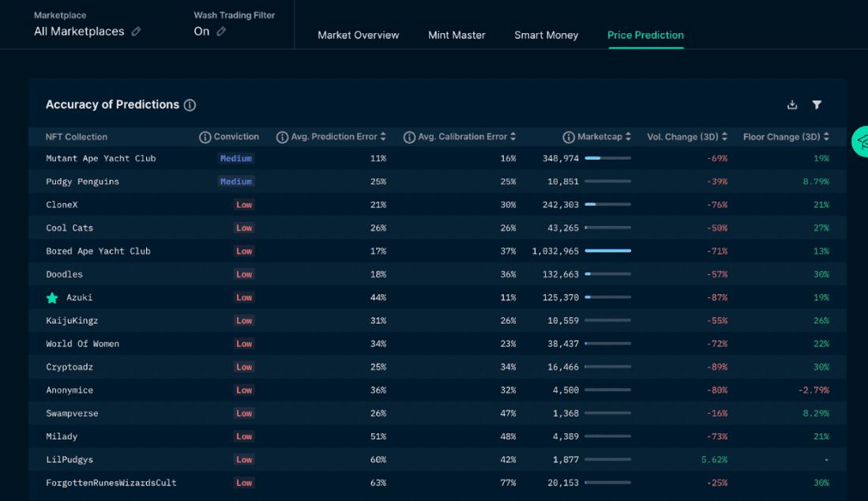Click the -2.79% floor change for Anonymice
The width and height of the screenshot is (868, 501).
[x=814, y=390]
